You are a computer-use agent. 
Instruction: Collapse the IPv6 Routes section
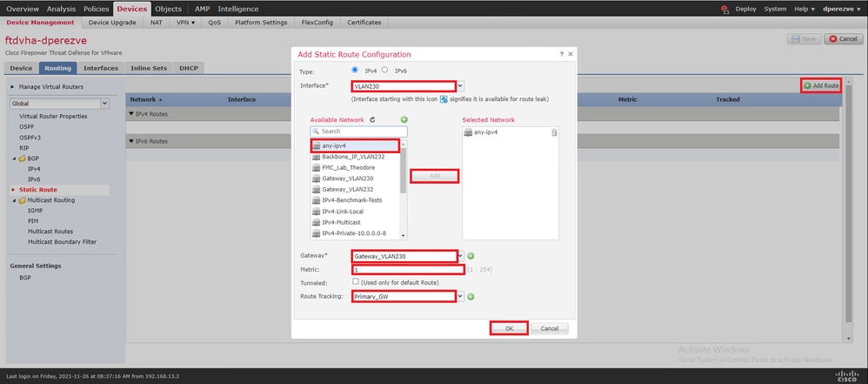coord(131,141)
